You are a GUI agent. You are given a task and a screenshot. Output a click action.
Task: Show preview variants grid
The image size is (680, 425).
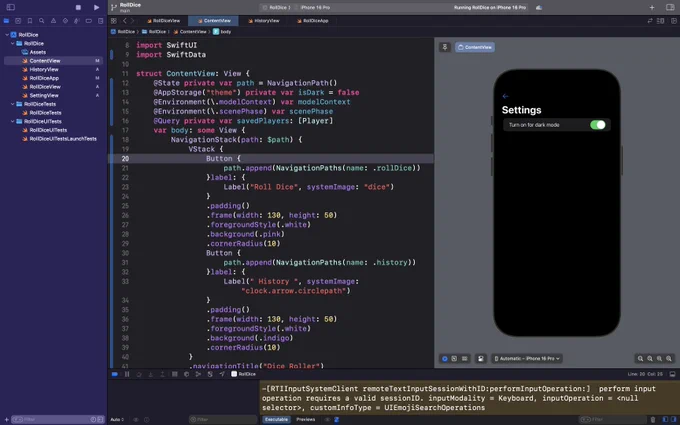click(x=464, y=359)
